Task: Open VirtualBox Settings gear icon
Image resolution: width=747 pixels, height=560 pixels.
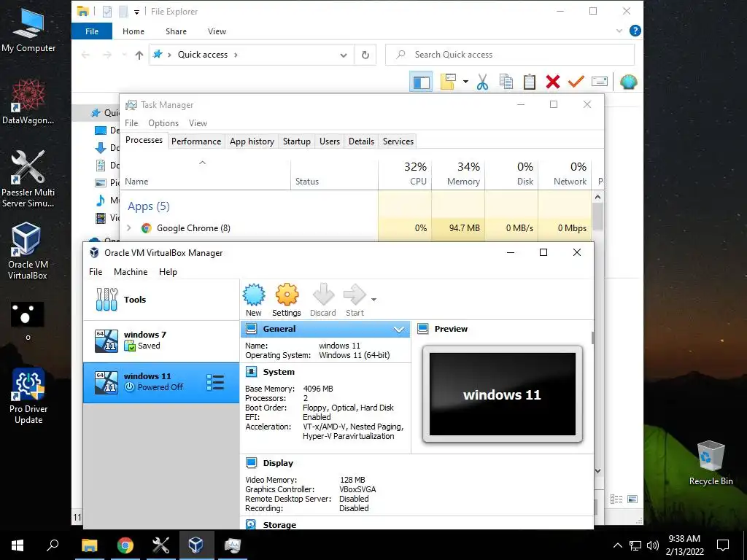Action: coord(286,300)
